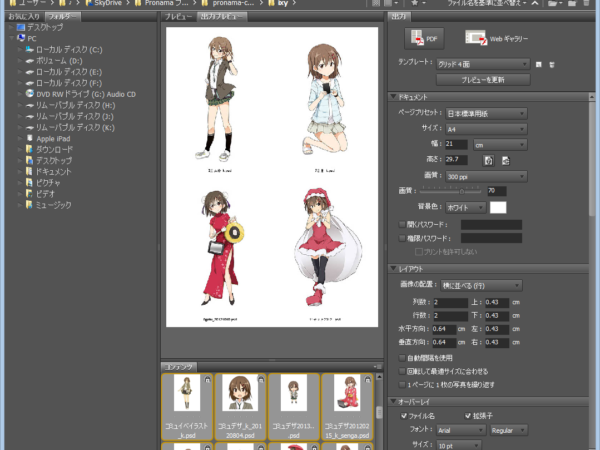
Task: Click the SkyDrive icon in path bar
Action: coord(89,3)
